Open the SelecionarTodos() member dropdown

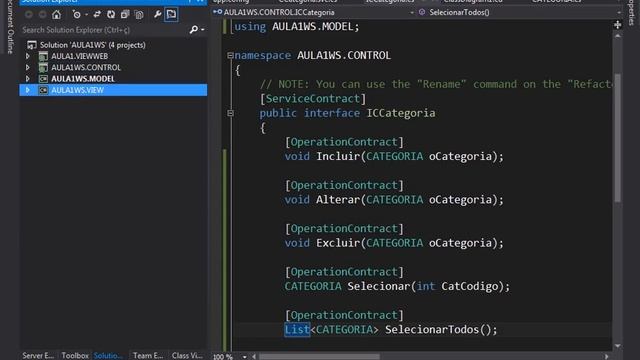(619, 13)
